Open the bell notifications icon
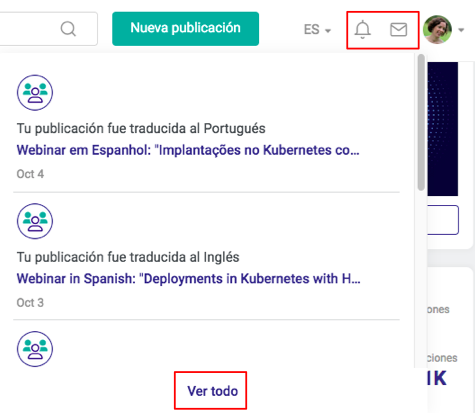475x416 pixels. click(x=362, y=29)
